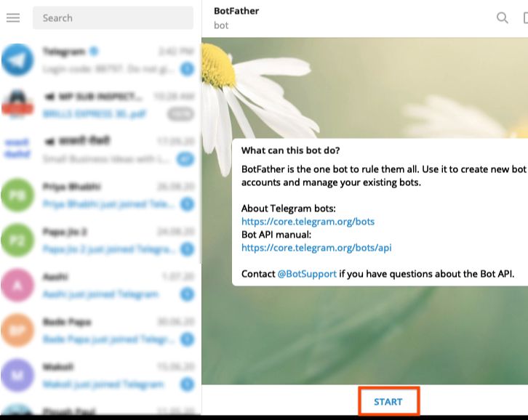Click the "About Telegram bots:" text
The image size is (528, 420).
[288, 209]
